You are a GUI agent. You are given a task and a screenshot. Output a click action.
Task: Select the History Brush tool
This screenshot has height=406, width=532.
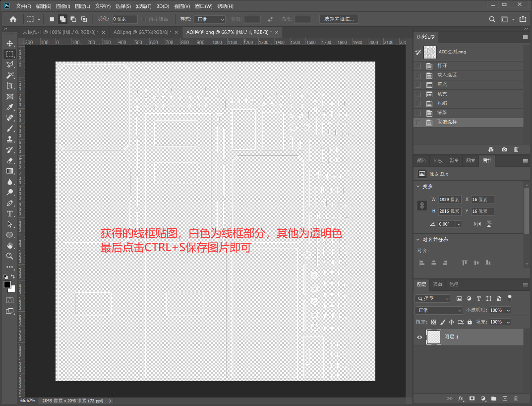pyautogui.click(x=10, y=149)
